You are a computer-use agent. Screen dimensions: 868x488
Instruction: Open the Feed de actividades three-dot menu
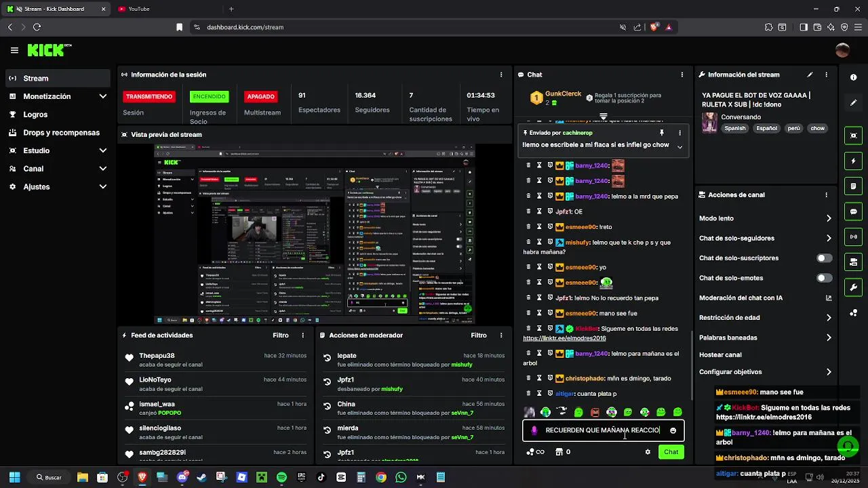click(302, 335)
